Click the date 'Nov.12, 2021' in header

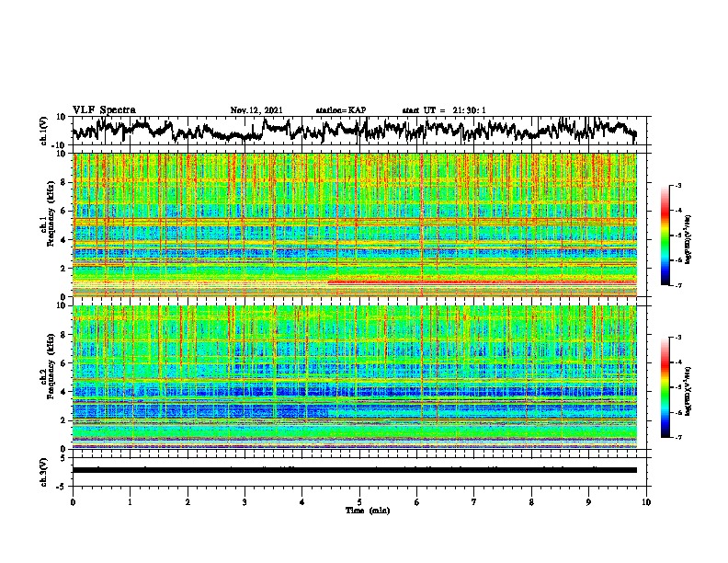(x=256, y=110)
